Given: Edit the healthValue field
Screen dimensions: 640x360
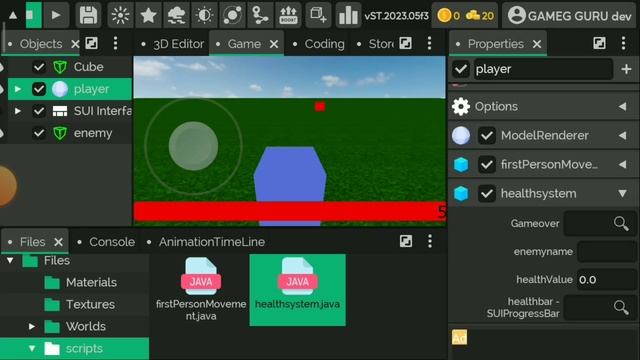Looking at the screenshot, I should [607, 280].
